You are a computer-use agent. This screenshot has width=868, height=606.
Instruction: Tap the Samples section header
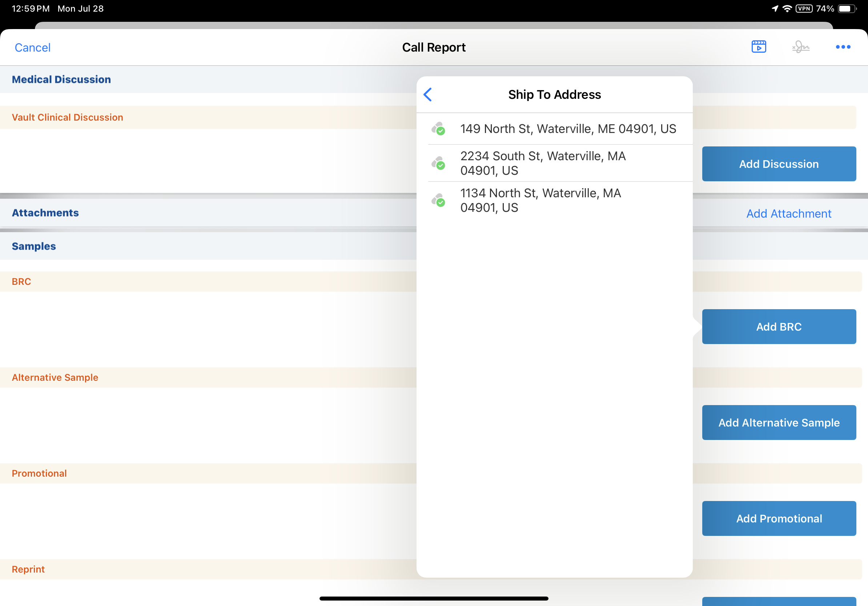coord(34,246)
